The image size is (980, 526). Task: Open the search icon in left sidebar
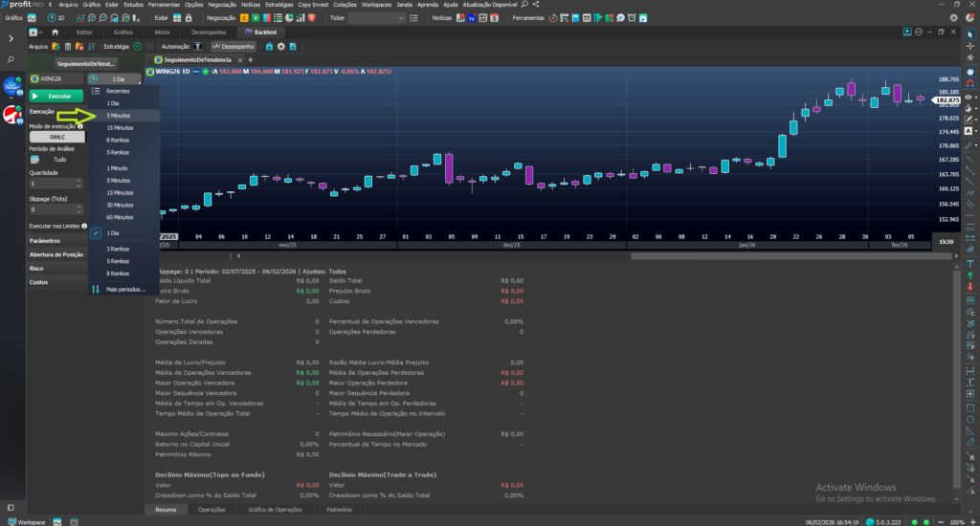pos(11,60)
